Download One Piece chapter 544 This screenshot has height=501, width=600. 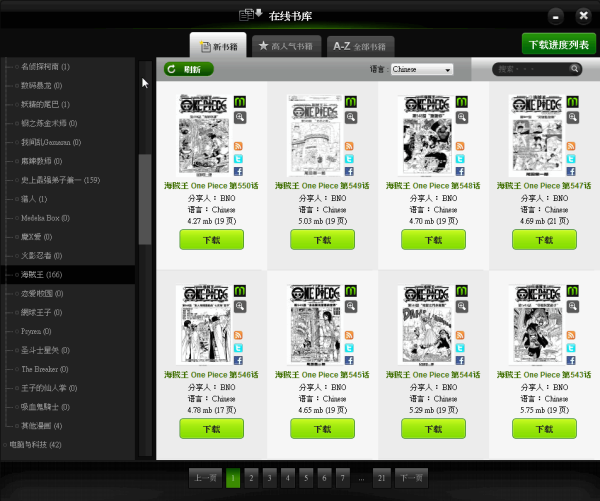[434, 429]
